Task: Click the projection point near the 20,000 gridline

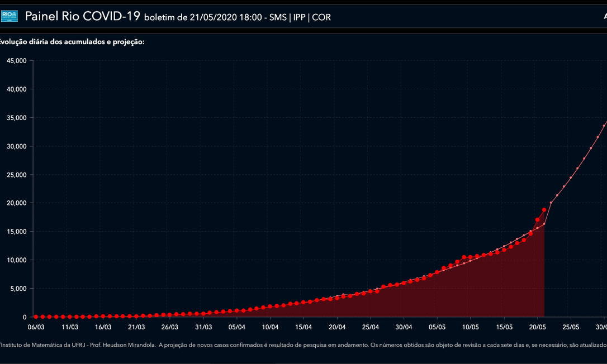Action: [x=551, y=203]
